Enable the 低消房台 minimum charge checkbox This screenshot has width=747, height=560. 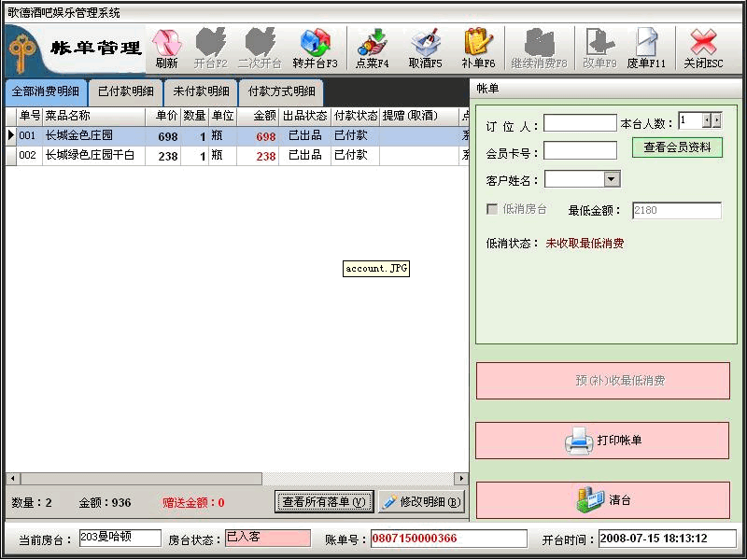492,209
